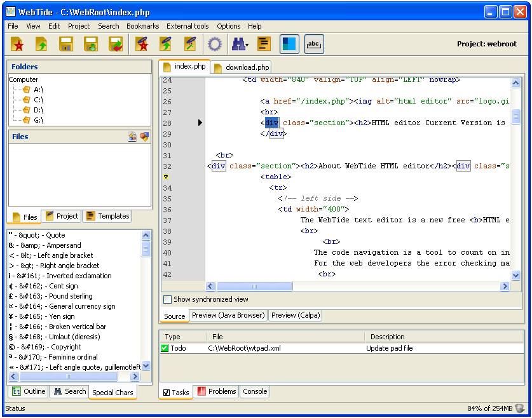This screenshot has height=418, width=532.
Task: Click the arrow marker on line 28 gutter
Action: pos(200,123)
